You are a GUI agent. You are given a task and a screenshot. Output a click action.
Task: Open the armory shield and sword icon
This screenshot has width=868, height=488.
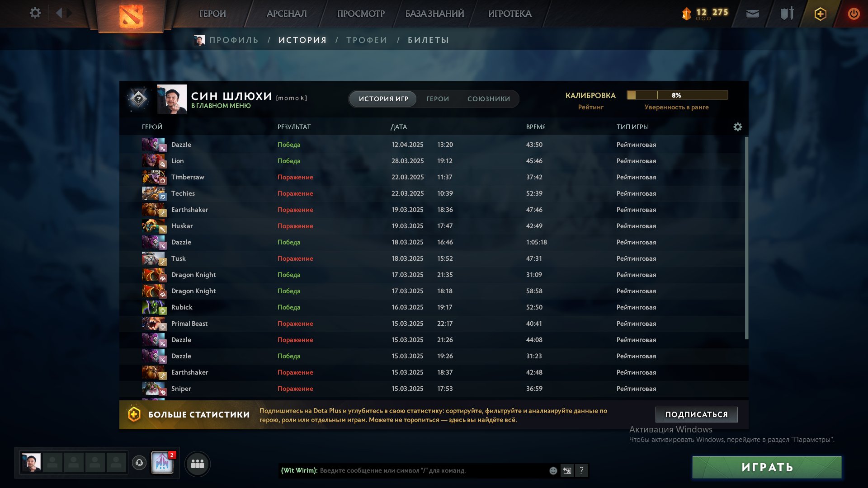click(x=787, y=14)
